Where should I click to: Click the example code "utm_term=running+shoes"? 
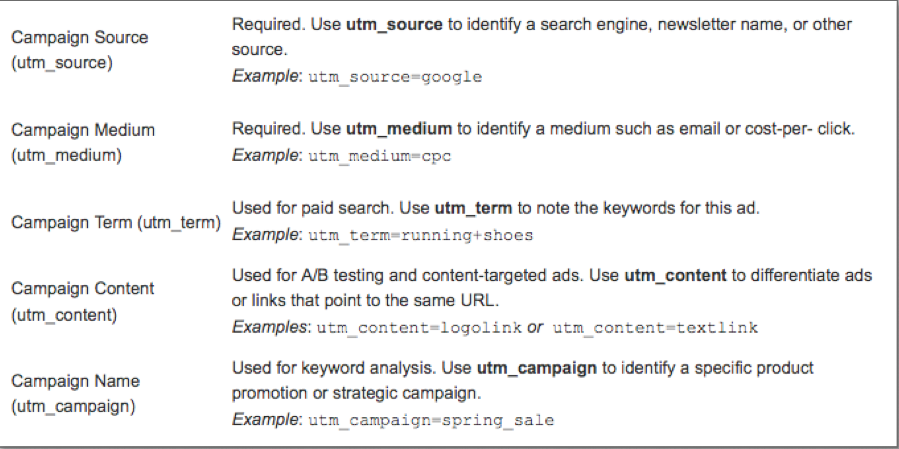click(420, 236)
